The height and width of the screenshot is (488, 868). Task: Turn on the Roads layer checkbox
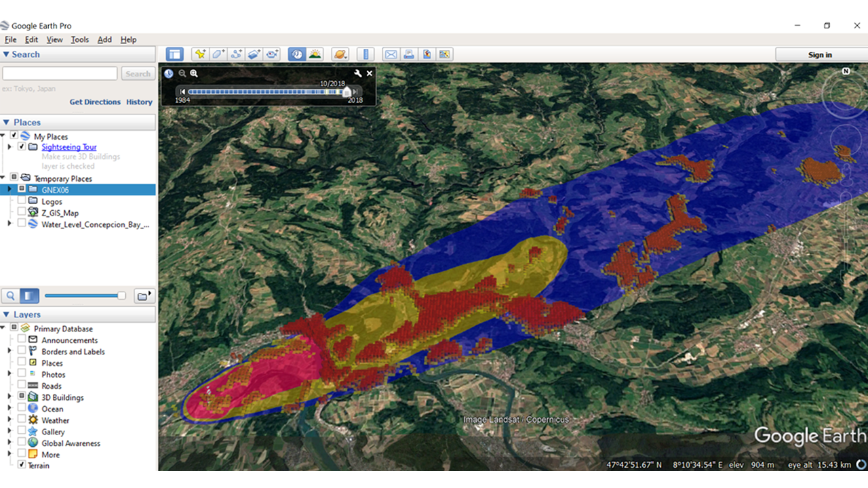coord(22,386)
